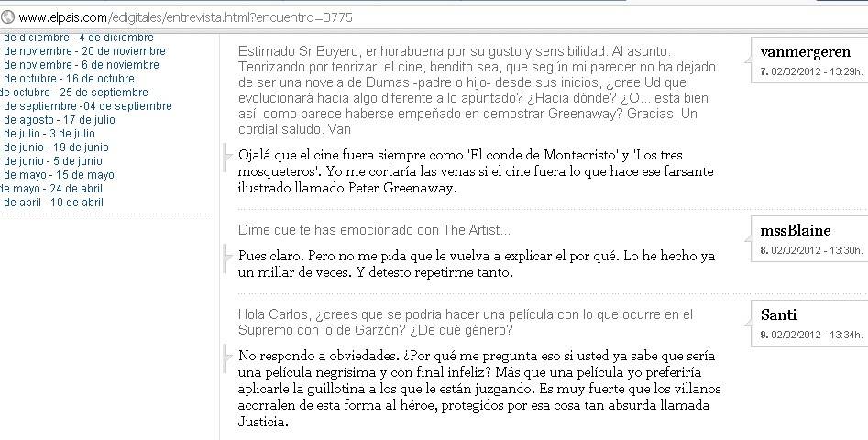Open the '19 de junio' archive link
The height and width of the screenshot is (440, 868).
(x=56, y=148)
